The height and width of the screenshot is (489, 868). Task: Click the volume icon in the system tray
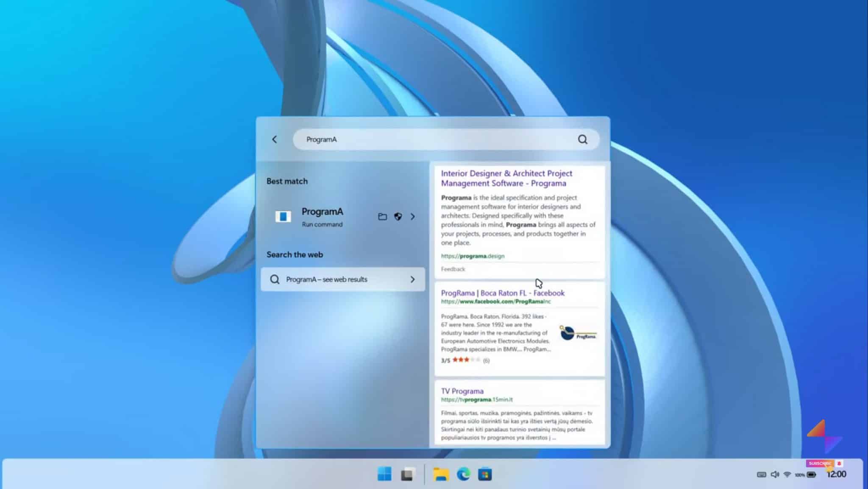click(776, 474)
